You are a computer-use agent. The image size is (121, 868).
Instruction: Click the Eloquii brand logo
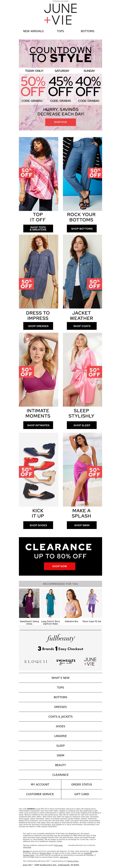(x=36, y=661)
